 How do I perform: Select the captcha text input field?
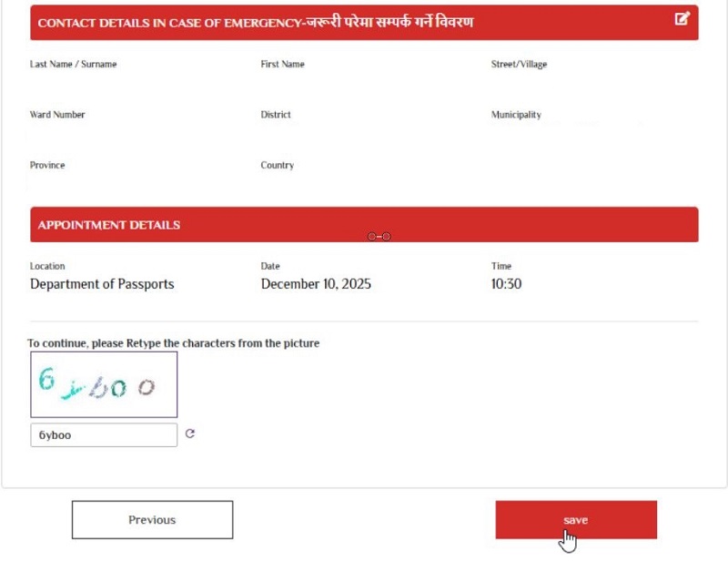pyautogui.click(x=103, y=434)
